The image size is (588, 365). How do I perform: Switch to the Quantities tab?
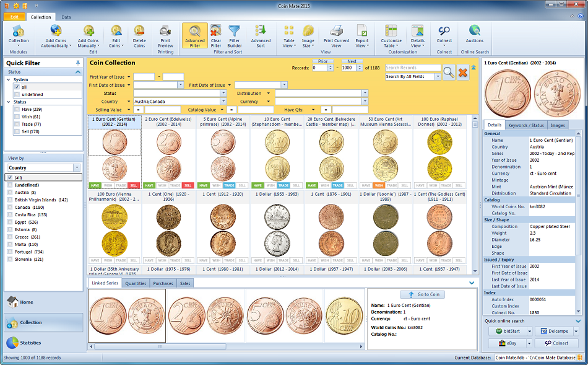coord(136,283)
